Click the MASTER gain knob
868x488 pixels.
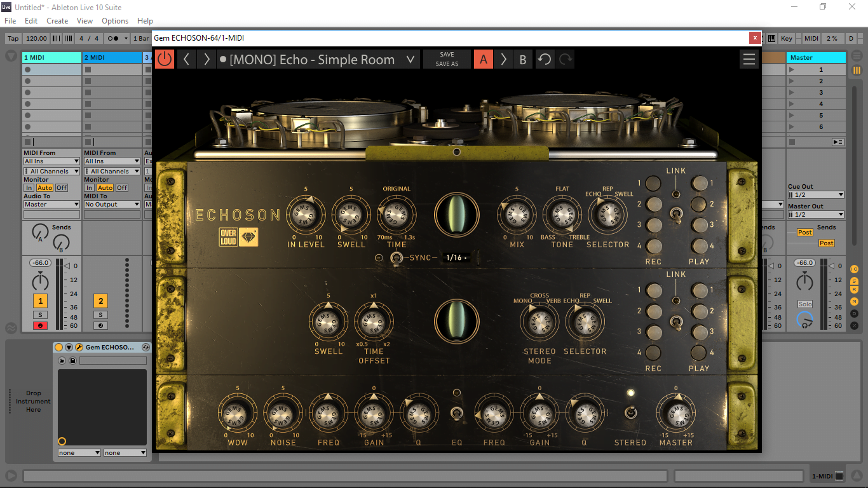(675, 414)
